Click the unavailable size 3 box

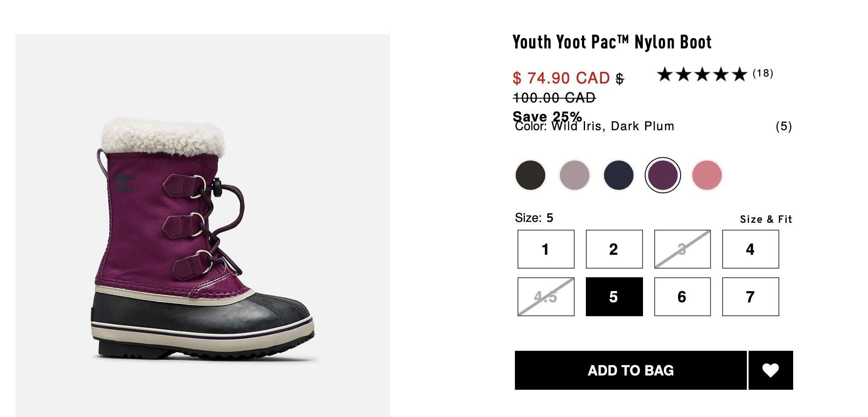(x=682, y=249)
